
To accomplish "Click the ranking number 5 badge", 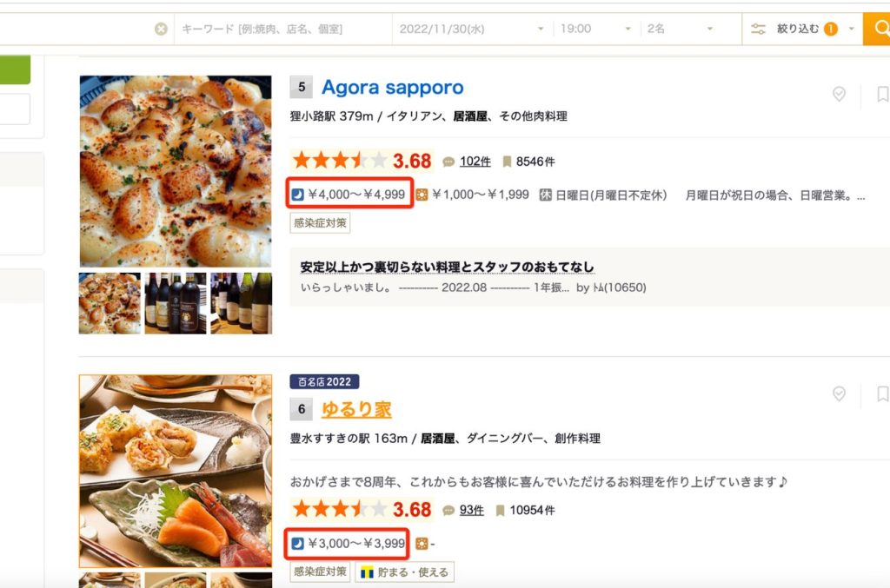I will [302, 87].
